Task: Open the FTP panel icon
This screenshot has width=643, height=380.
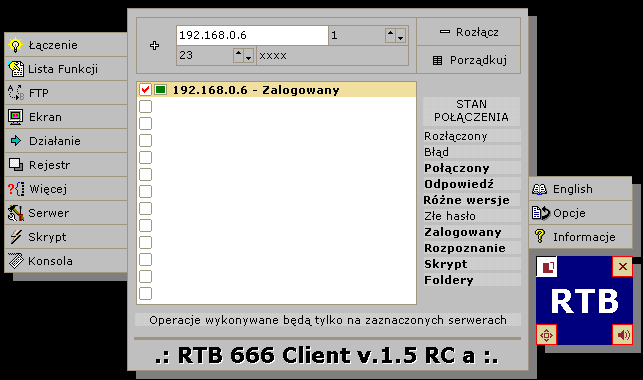Action: click(16, 93)
